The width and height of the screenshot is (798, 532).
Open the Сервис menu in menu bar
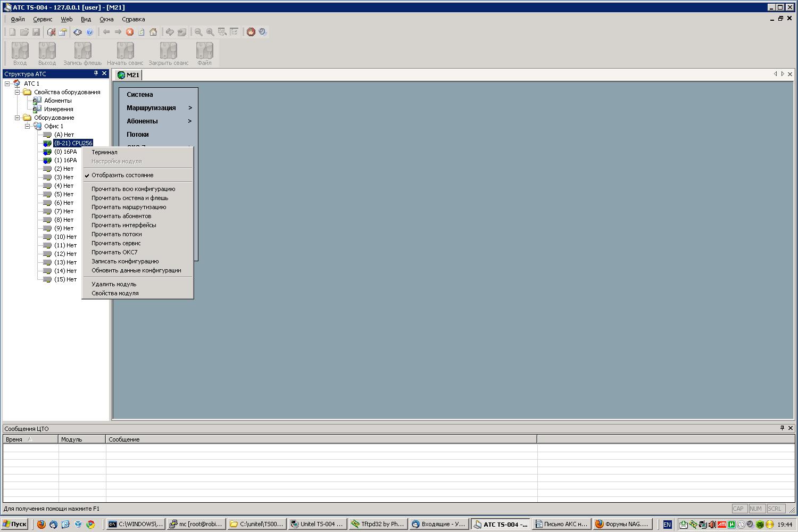(x=43, y=19)
